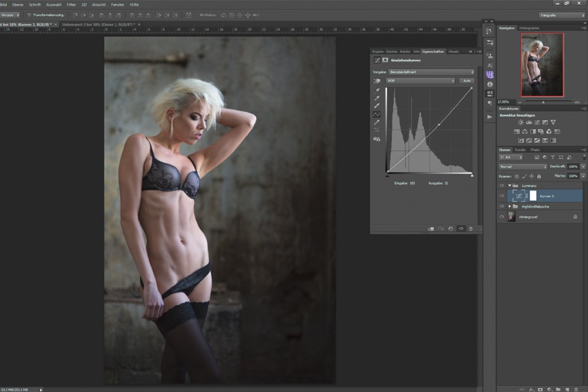This screenshot has width=588, height=392.
Task: Filter layers by text type icon
Action: click(x=553, y=157)
